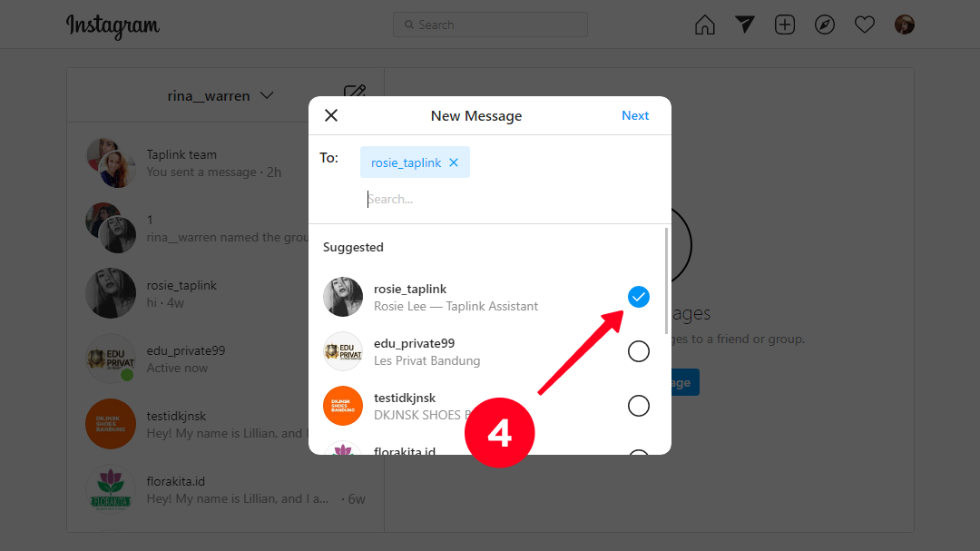The width and height of the screenshot is (980, 551).
Task: Open the activity heart icon
Action: 865,25
